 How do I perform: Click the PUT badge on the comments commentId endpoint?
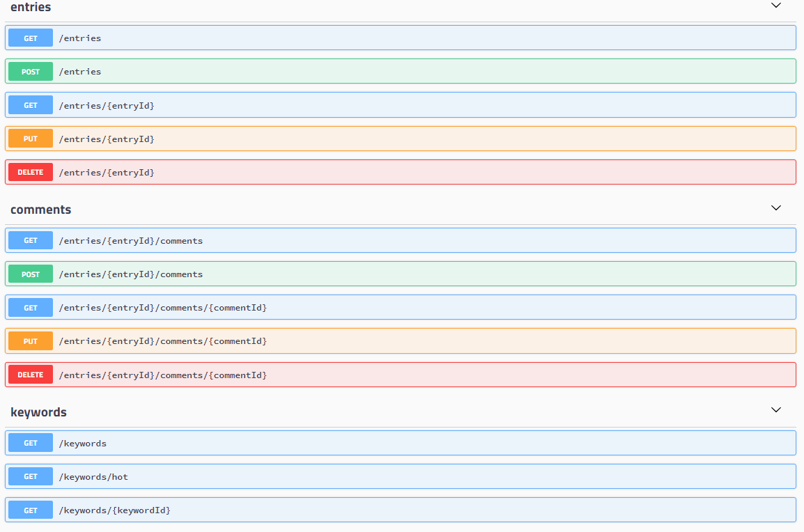(30, 341)
